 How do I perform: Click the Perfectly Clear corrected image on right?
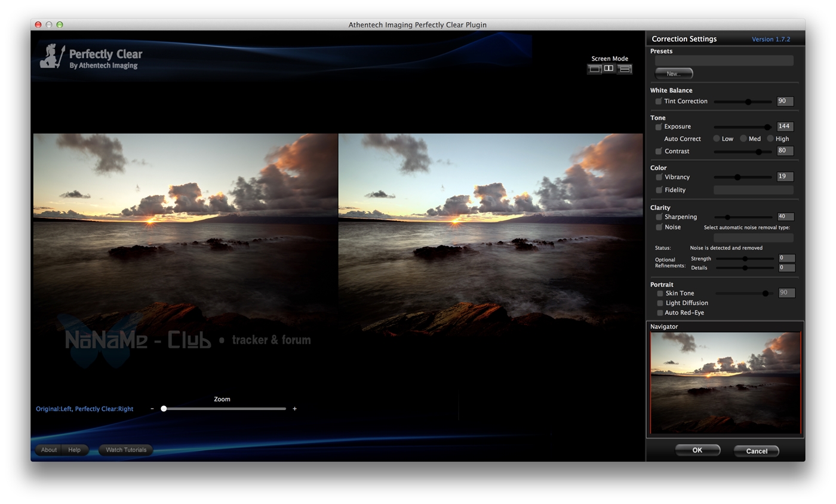[x=491, y=235]
